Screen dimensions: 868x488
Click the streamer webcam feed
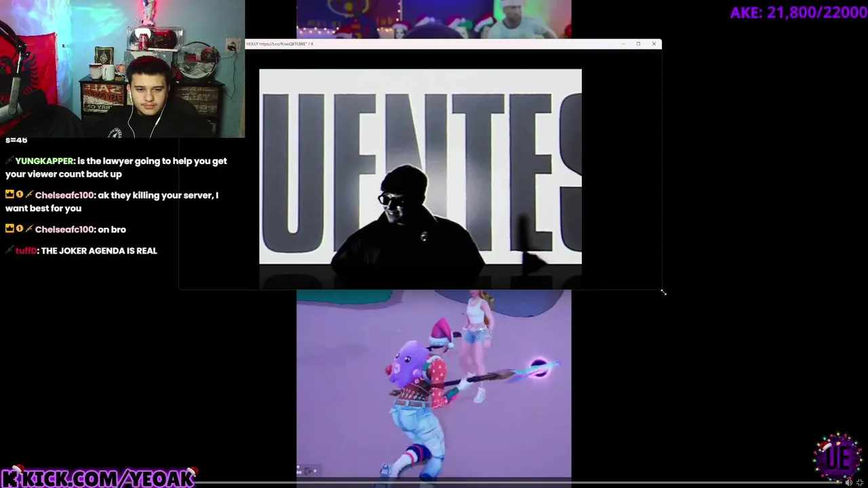[x=122, y=68]
